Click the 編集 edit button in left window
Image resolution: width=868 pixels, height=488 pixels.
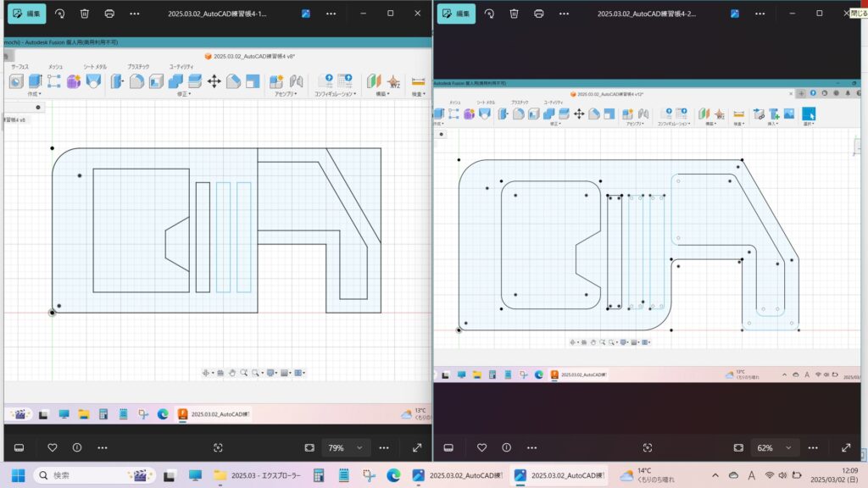coord(28,14)
